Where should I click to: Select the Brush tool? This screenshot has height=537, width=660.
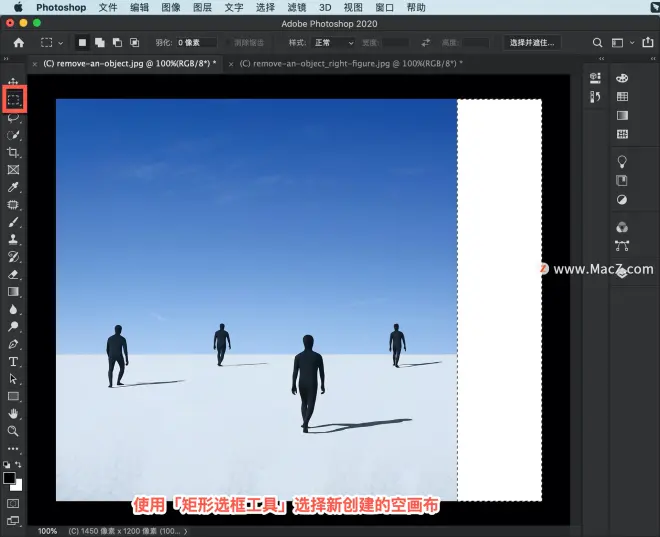click(13, 222)
